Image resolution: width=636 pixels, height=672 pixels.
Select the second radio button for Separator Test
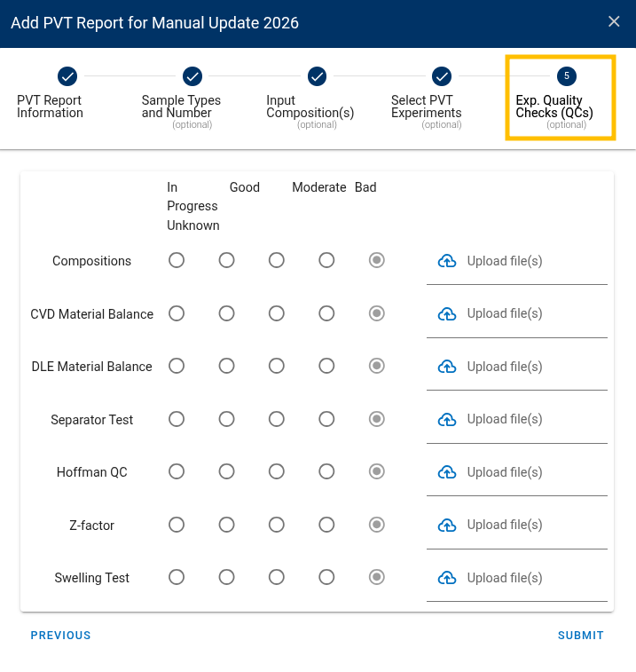[226, 419]
